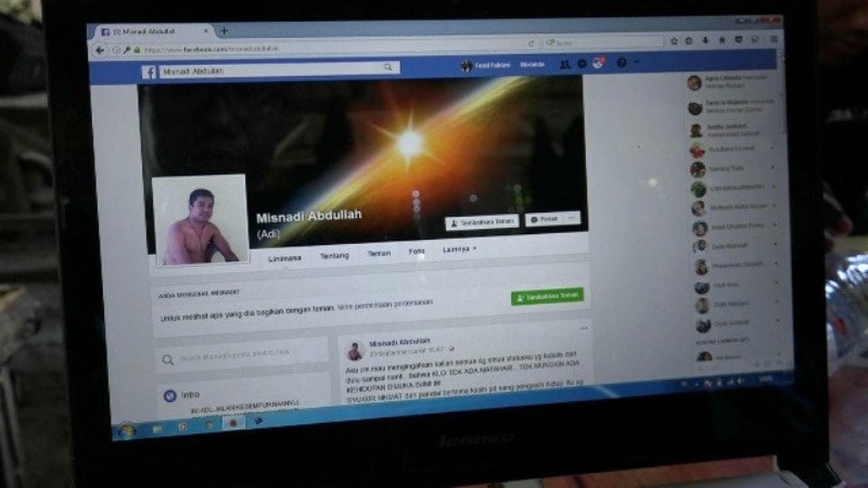868x488 pixels.
Task: Click the Firefox reload button
Action: pos(531,44)
